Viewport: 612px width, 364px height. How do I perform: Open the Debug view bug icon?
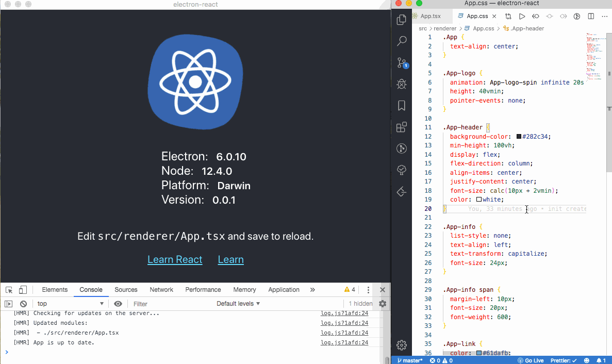401,84
